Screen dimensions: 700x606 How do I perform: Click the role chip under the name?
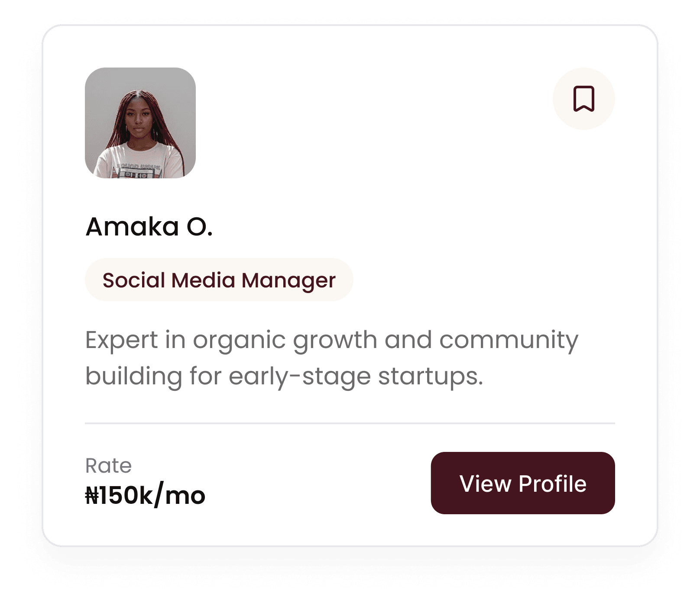219,280
